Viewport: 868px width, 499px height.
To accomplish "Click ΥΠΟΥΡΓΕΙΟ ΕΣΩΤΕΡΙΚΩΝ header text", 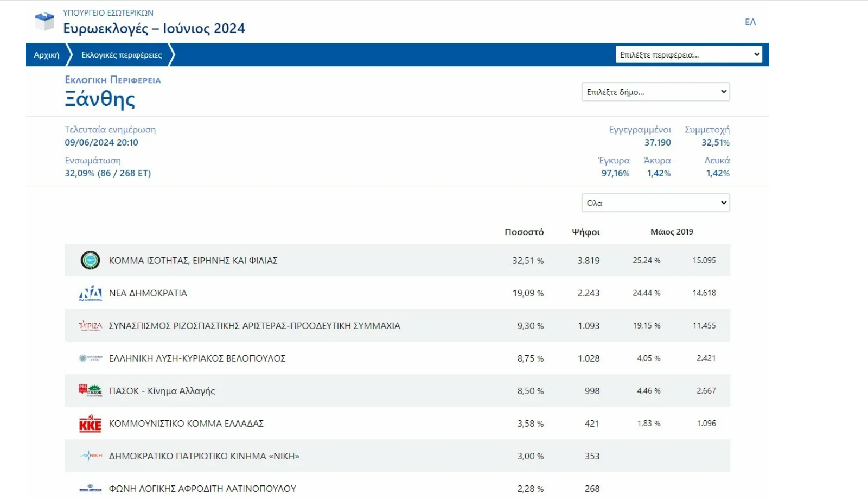I will (108, 12).
